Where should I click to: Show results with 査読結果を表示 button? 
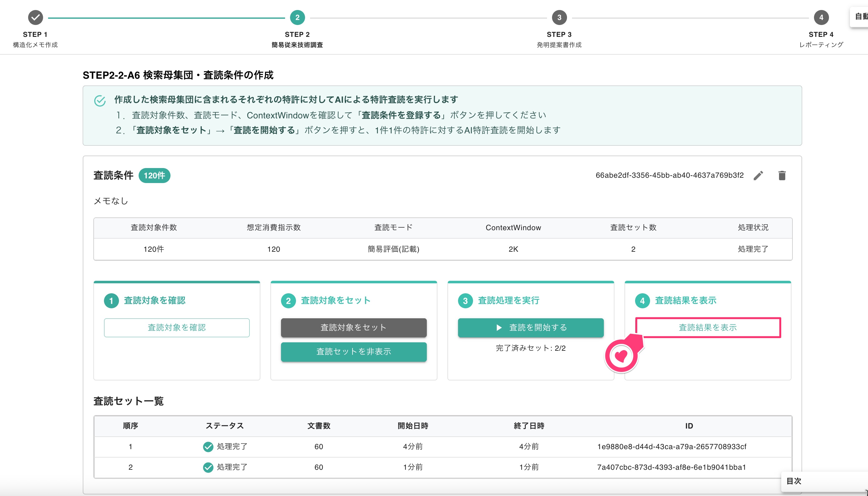click(x=708, y=327)
